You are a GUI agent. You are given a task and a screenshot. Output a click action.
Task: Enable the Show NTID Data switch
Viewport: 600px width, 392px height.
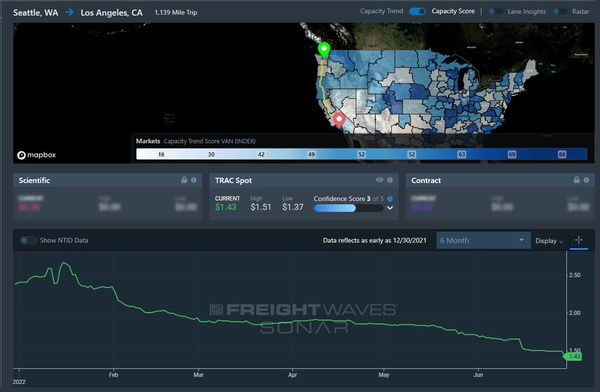pos(28,240)
